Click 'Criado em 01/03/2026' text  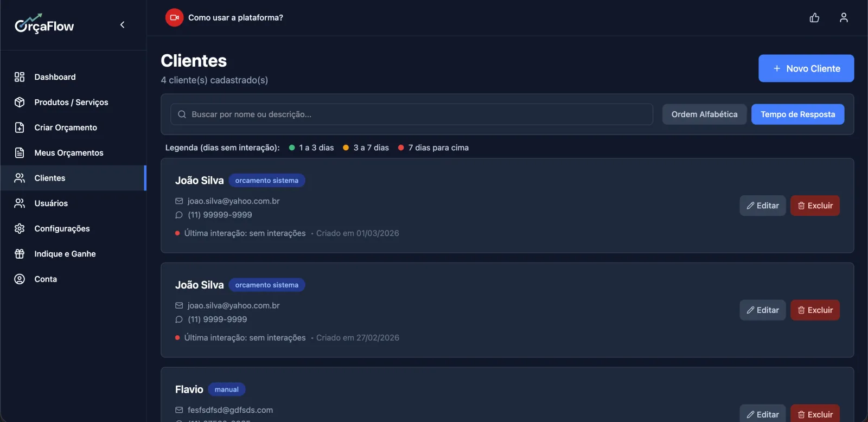358,233
